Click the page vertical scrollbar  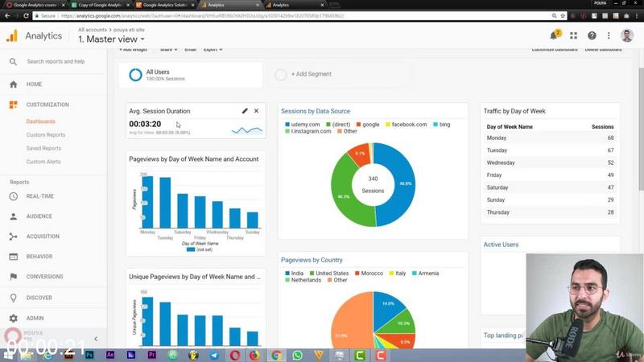tap(641, 129)
